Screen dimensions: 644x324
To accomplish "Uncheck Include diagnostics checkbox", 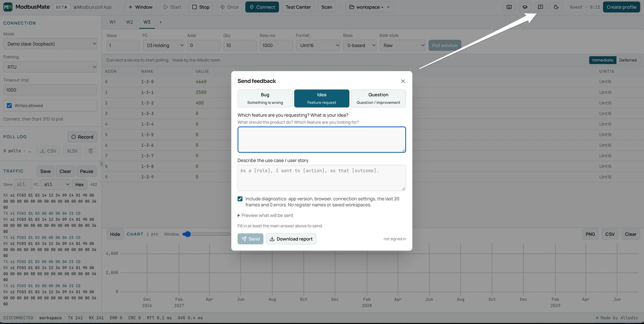I will pos(240,199).
